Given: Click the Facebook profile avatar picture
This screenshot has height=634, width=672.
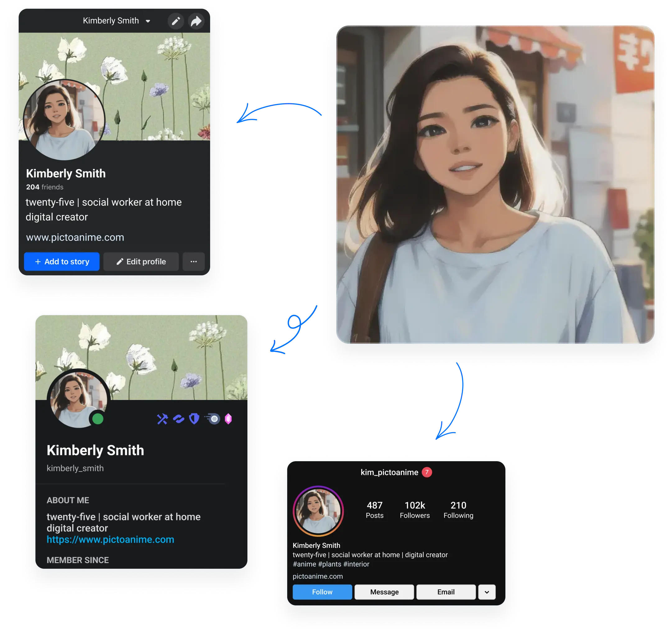Looking at the screenshot, I should [64, 120].
